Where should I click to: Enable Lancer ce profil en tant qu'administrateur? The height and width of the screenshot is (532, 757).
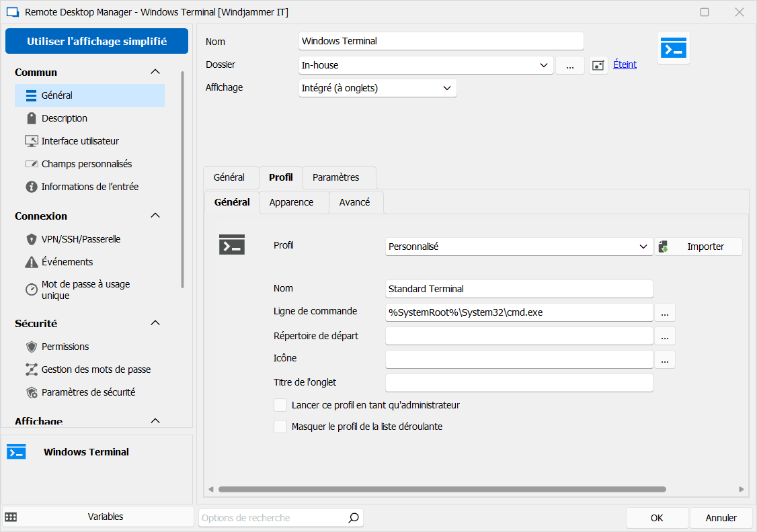(280, 406)
